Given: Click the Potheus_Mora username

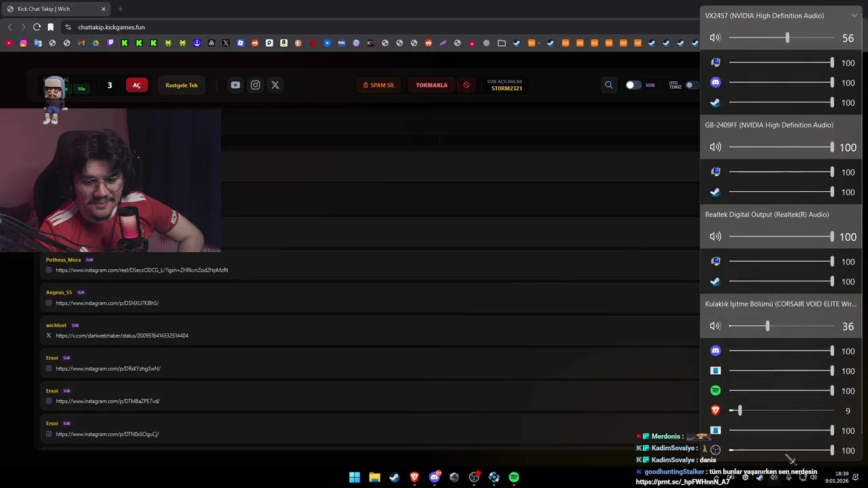Looking at the screenshot, I should pyautogui.click(x=63, y=260).
